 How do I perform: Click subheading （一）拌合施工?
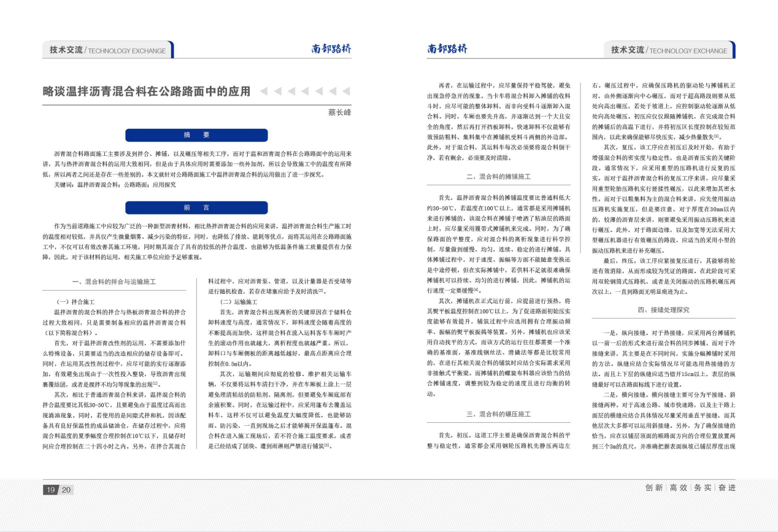click(75, 302)
